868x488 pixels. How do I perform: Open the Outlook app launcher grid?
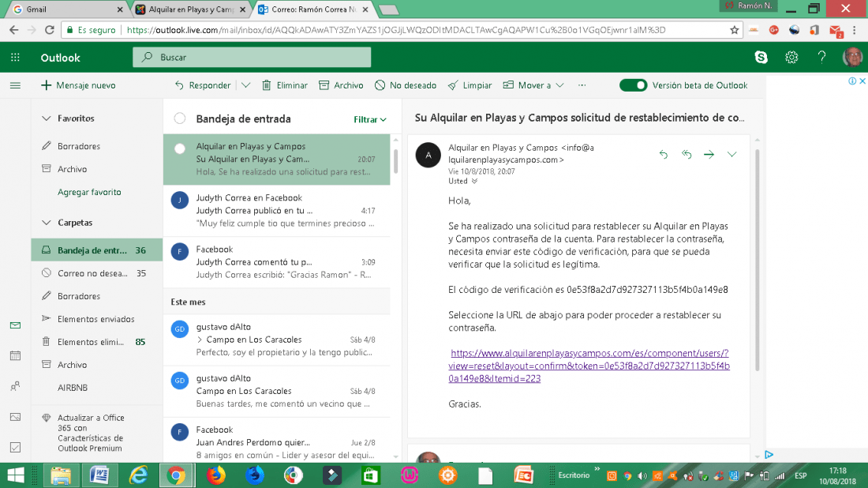(15, 57)
